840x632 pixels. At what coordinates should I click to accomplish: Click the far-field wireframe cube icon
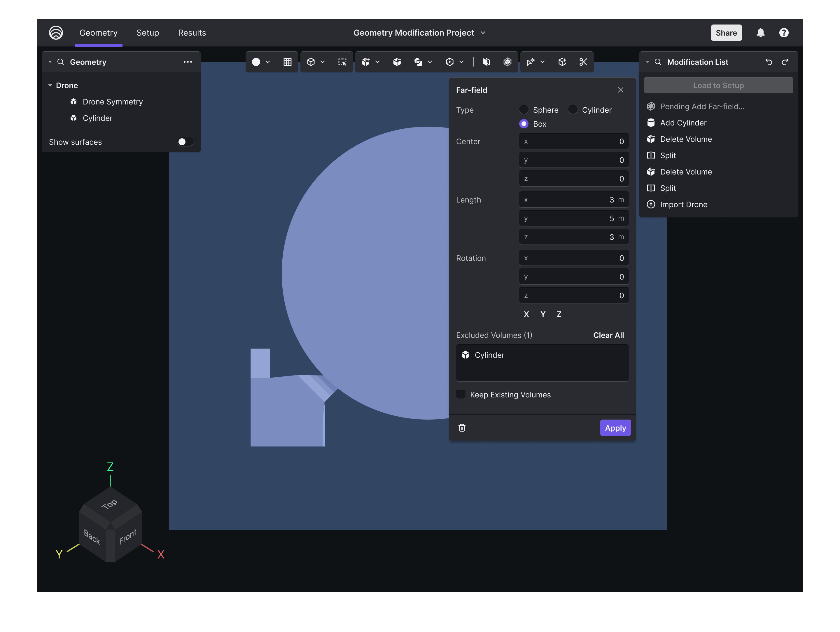point(507,62)
